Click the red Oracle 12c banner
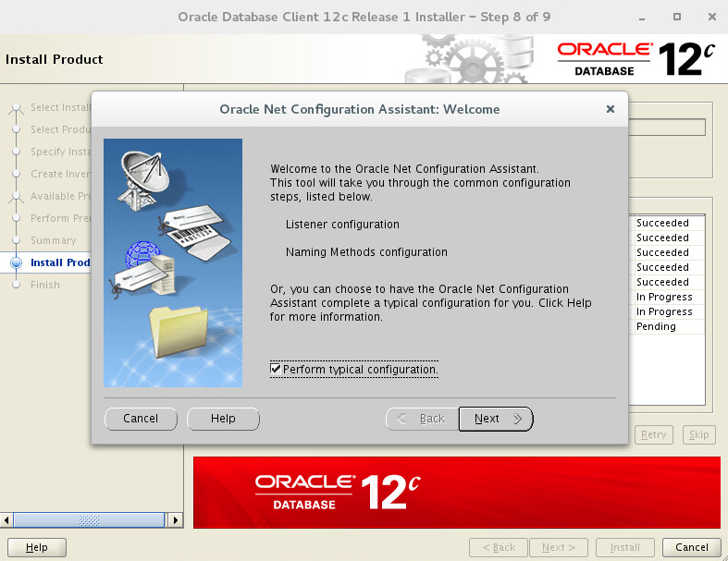Viewport: 728px width, 561px height. click(456, 493)
